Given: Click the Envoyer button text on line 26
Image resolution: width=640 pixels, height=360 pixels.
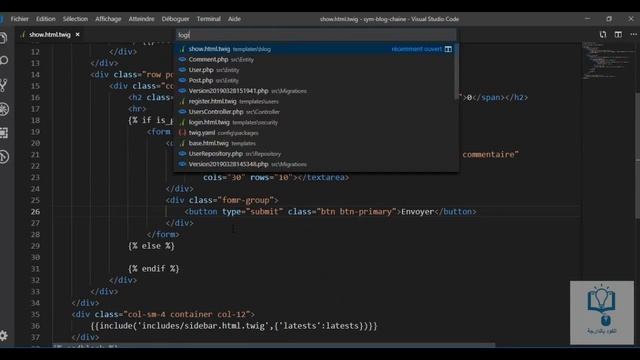Looking at the screenshot, I should coord(417,212).
